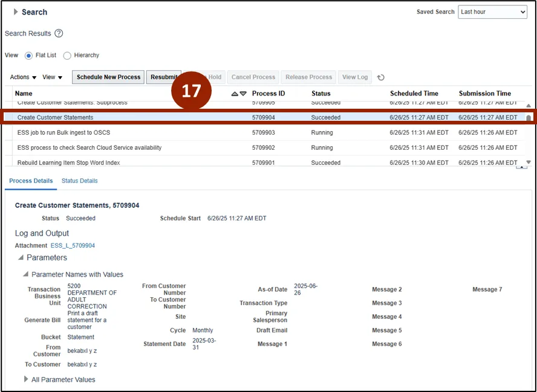Expand All Parameter Values

pyautogui.click(x=26, y=379)
